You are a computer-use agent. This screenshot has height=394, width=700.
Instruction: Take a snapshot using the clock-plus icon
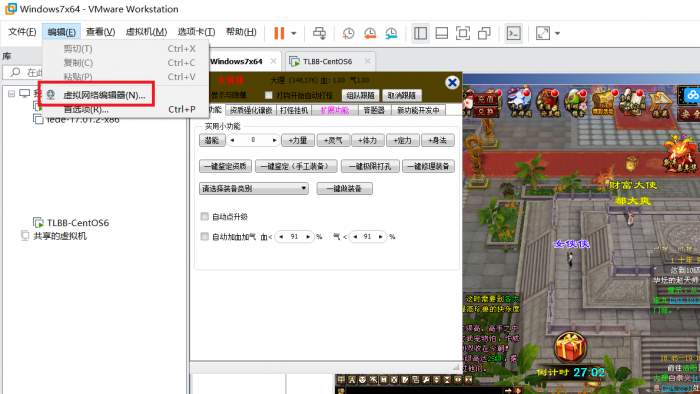pos(348,33)
